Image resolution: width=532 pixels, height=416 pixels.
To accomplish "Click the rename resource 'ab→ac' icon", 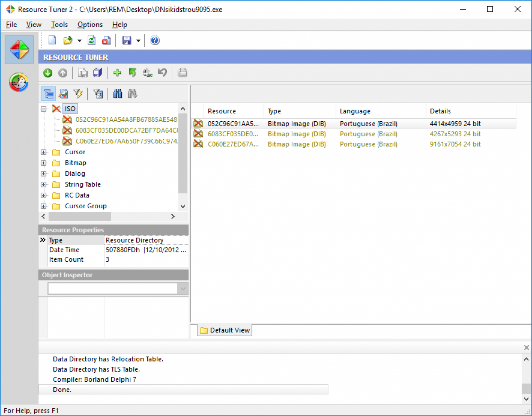I will tap(147, 73).
